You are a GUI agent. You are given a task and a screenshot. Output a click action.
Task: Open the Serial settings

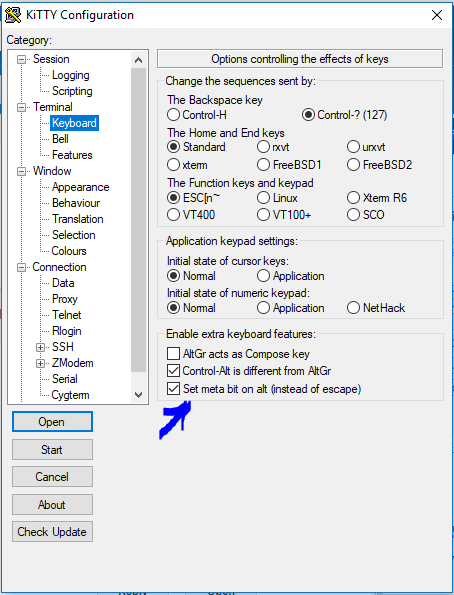pos(65,379)
